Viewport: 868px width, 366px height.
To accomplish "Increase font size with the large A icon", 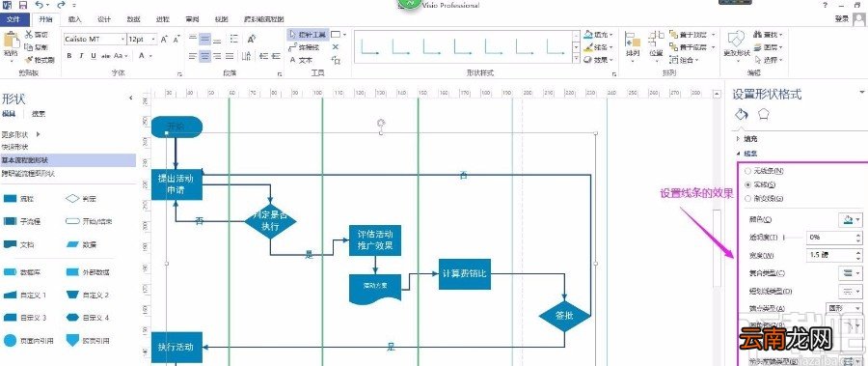I will (x=164, y=40).
